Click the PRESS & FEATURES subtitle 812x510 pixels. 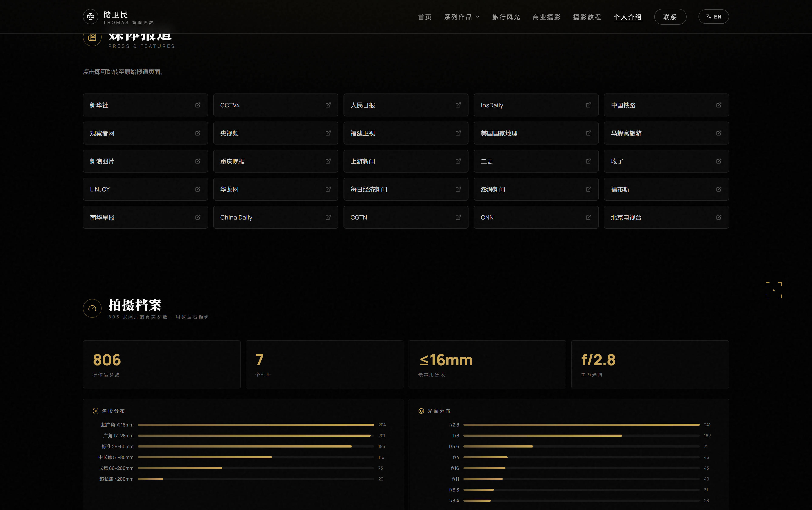tap(141, 46)
